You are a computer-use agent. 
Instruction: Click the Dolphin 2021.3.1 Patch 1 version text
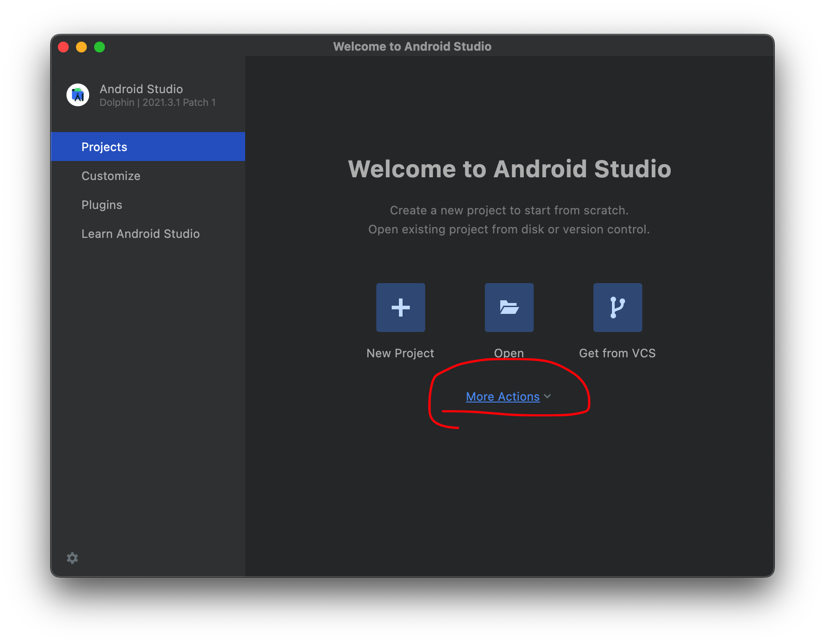[157, 103]
